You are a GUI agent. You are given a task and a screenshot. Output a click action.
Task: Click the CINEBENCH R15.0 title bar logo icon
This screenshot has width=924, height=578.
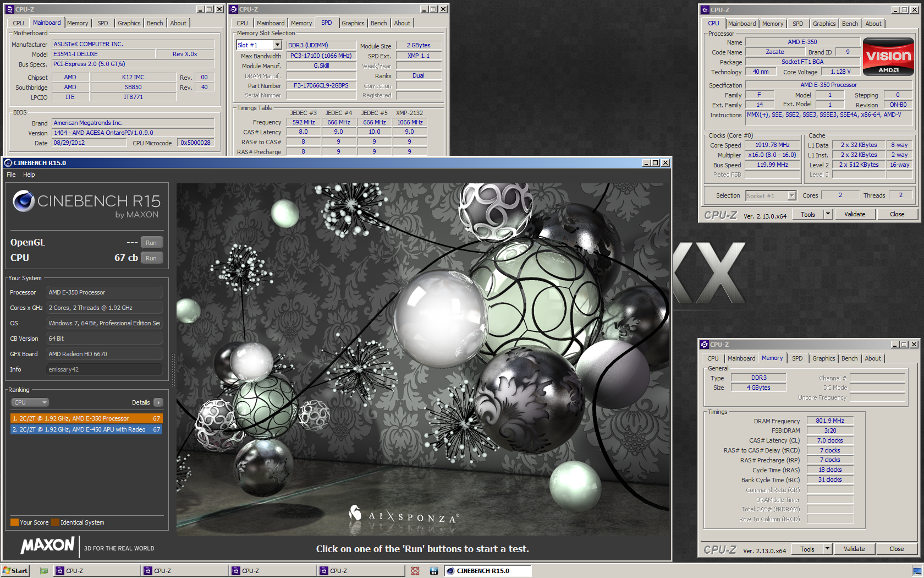coord(8,163)
